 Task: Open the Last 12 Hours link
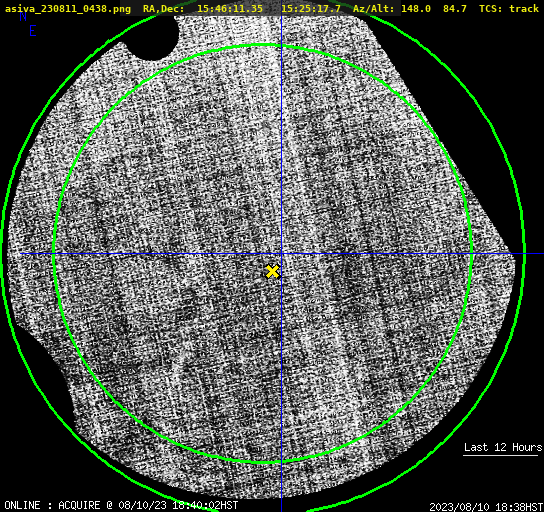point(503,447)
